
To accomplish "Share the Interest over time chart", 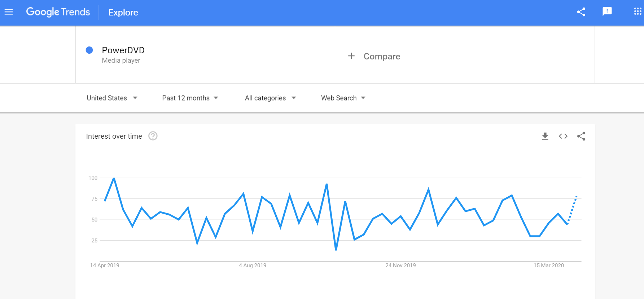I will click(581, 136).
